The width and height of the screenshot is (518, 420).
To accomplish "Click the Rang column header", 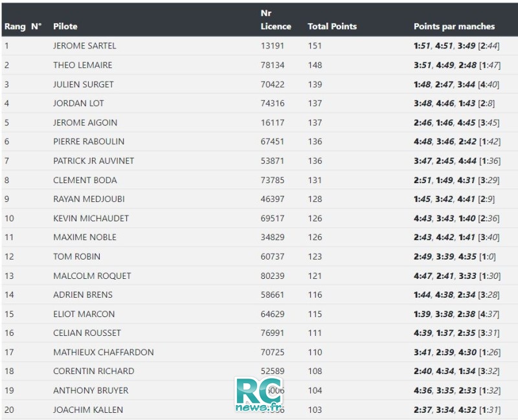I will 15,27.
